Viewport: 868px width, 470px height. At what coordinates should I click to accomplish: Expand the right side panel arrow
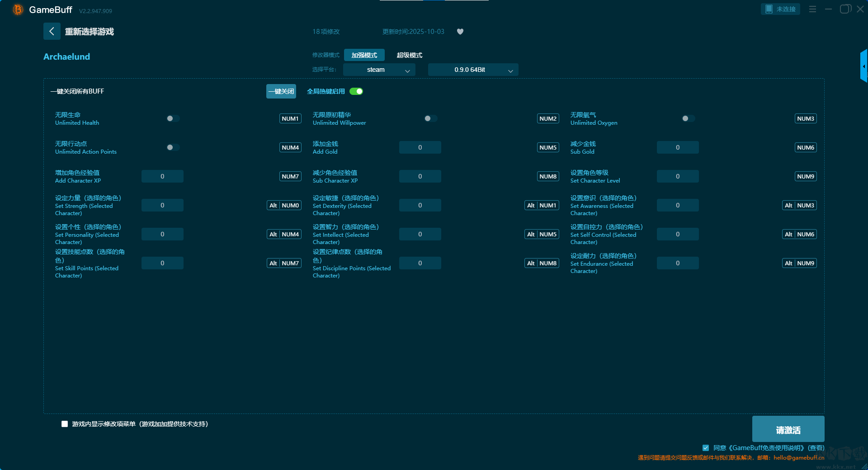point(863,66)
